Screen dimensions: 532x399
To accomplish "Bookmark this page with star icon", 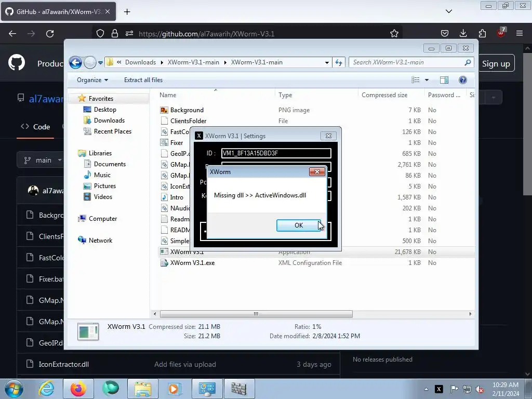I will (x=394, y=34).
